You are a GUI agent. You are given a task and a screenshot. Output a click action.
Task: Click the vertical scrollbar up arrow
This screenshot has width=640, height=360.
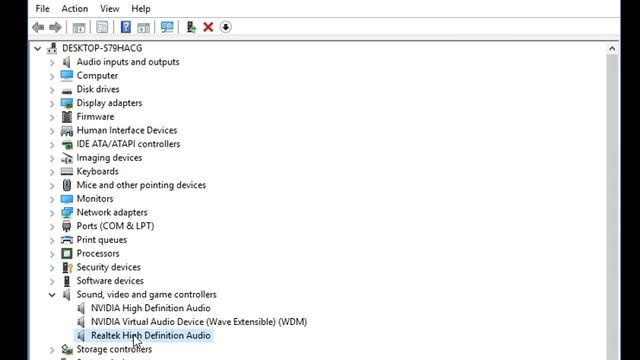[x=612, y=49]
